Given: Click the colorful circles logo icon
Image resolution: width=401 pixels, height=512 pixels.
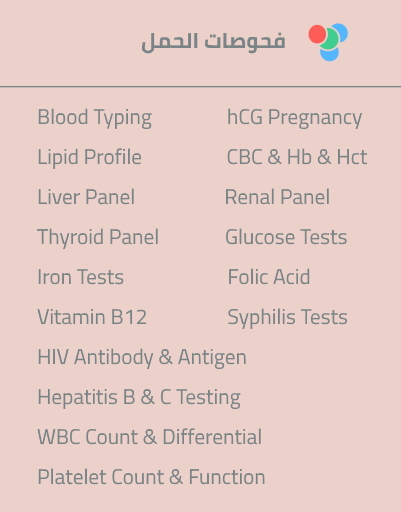Looking at the screenshot, I should tap(328, 42).
